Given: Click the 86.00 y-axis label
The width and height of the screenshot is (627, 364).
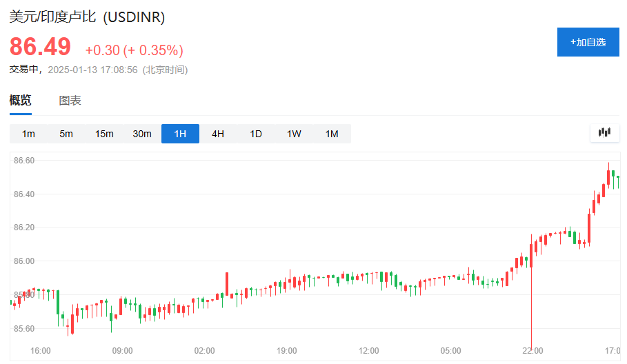Looking at the screenshot, I should [24, 261].
